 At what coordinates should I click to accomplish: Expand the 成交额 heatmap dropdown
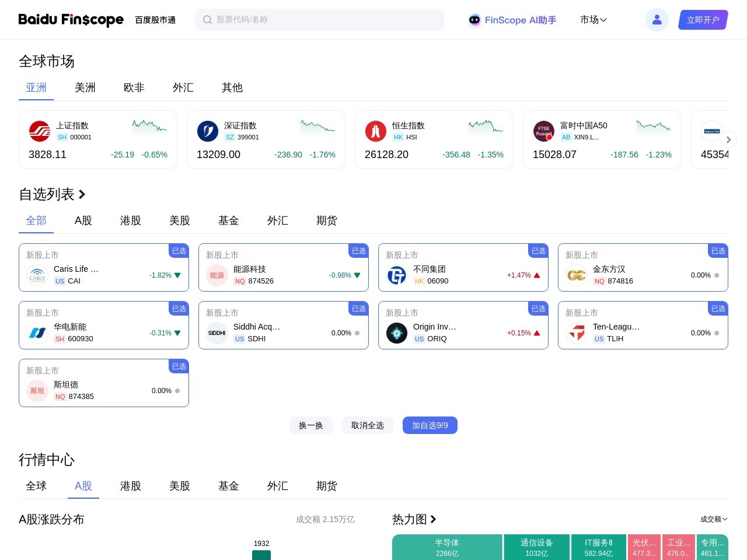pos(714,519)
